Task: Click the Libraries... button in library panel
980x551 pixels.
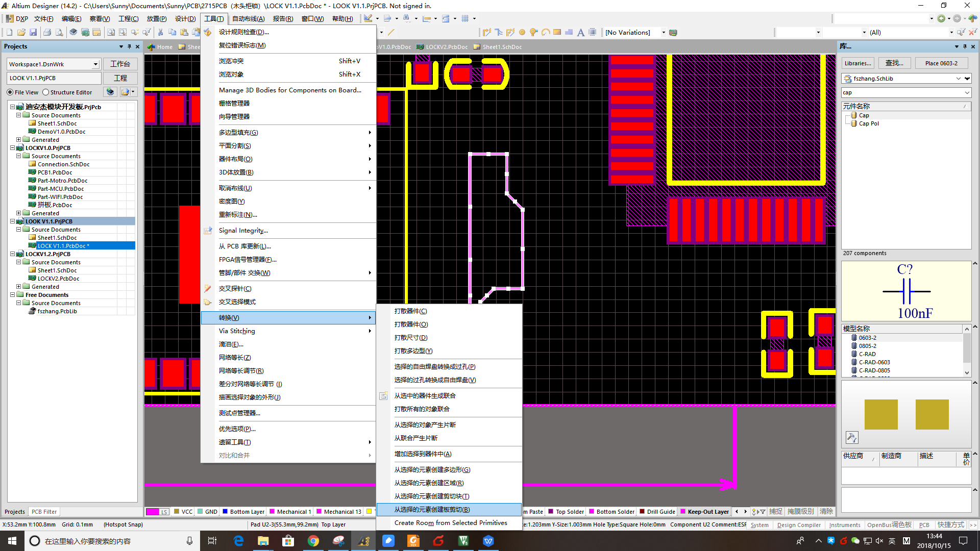Action: 857,63
